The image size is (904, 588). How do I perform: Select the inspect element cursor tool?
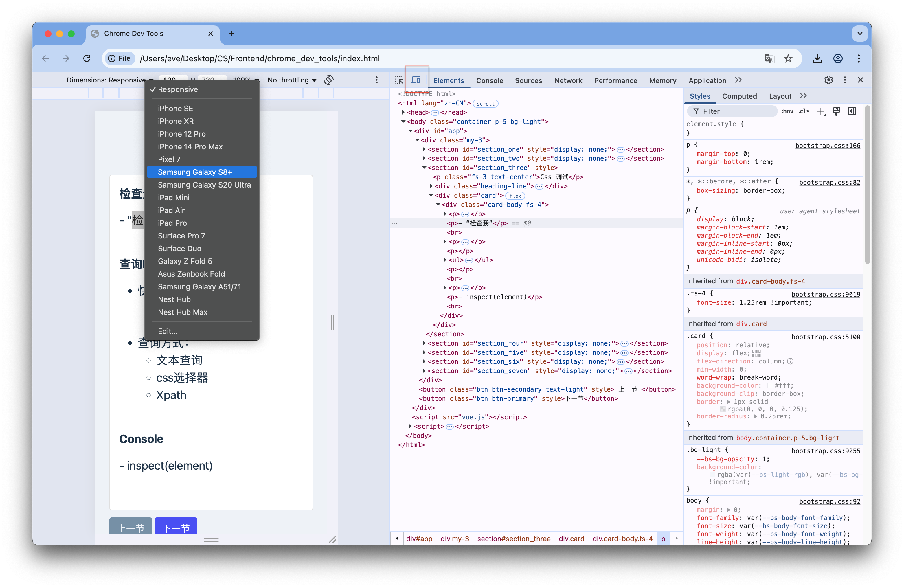click(x=399, y=80)
